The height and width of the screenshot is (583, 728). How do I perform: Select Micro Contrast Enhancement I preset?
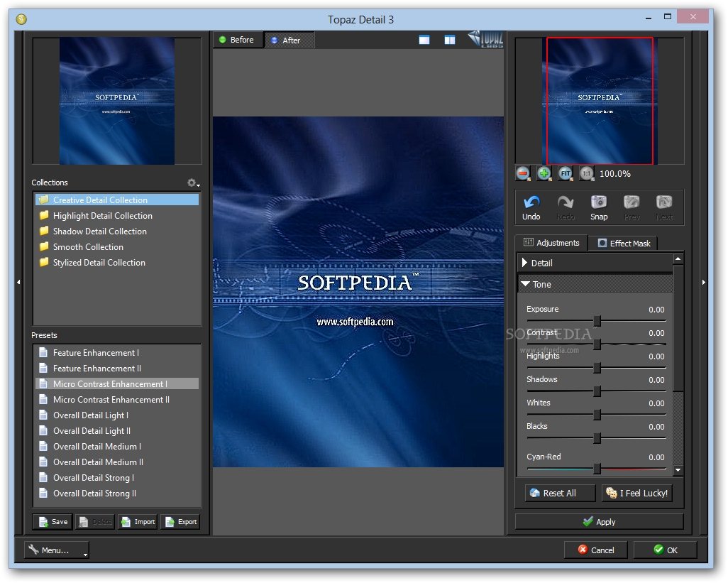[x=117, y=383]
